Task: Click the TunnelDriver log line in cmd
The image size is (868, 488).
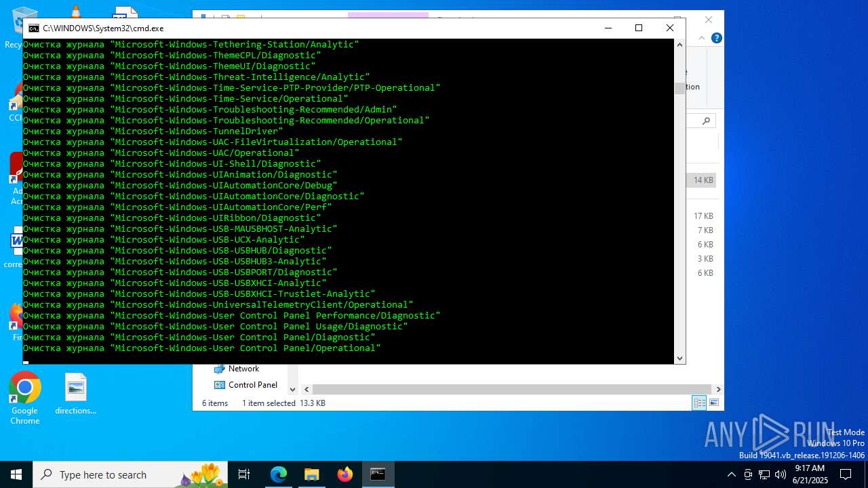Action: (x=153, y=131)
